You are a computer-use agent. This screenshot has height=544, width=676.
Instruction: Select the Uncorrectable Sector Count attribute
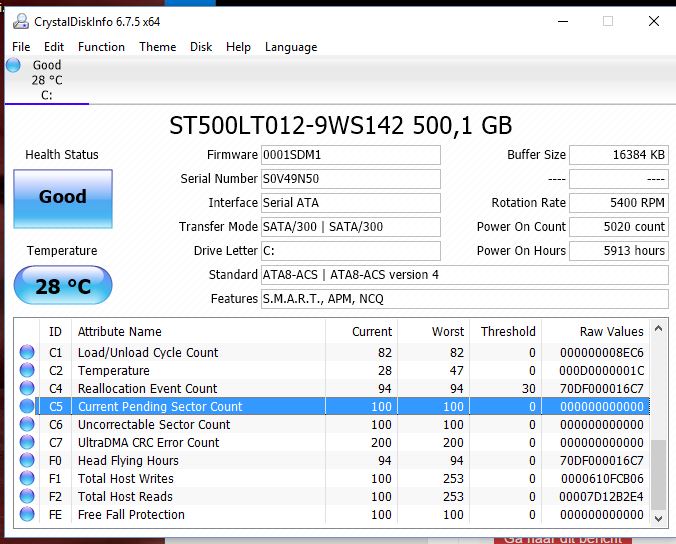[x=154, y=425]
